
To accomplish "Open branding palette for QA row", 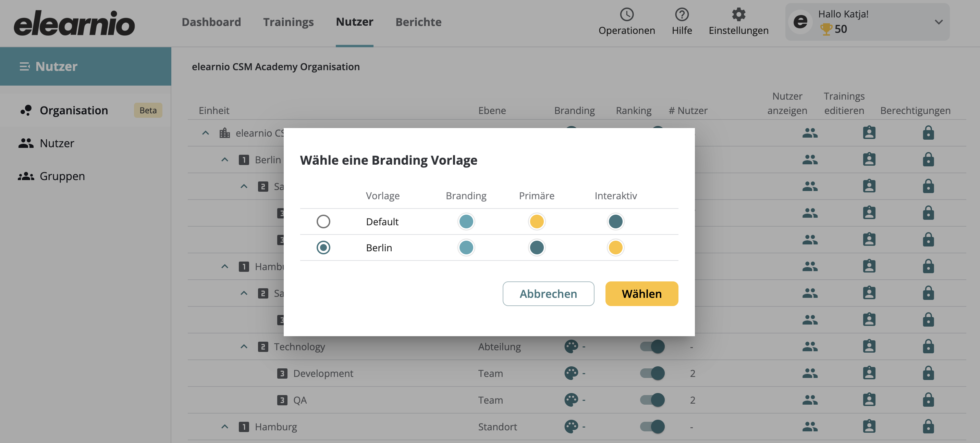I will coord(571,400).
